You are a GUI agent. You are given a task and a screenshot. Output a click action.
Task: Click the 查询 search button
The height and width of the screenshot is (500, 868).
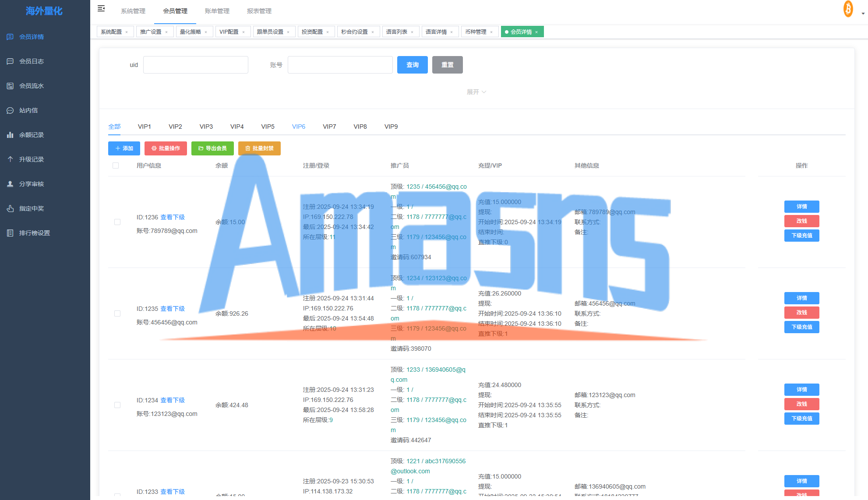click(x=412, y=65)
